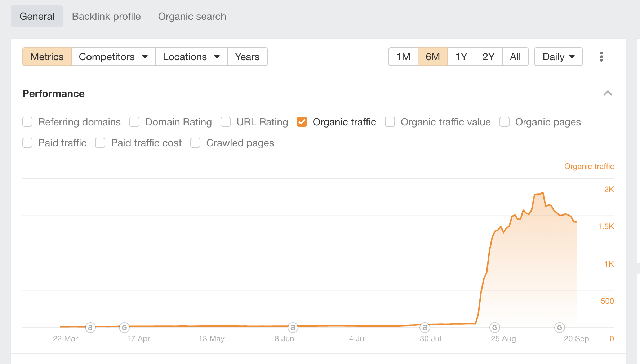The width and height of the screenshot is (640, 364).
Task: Enable the Domain Rating metric
Action: [x=134, y=122]
